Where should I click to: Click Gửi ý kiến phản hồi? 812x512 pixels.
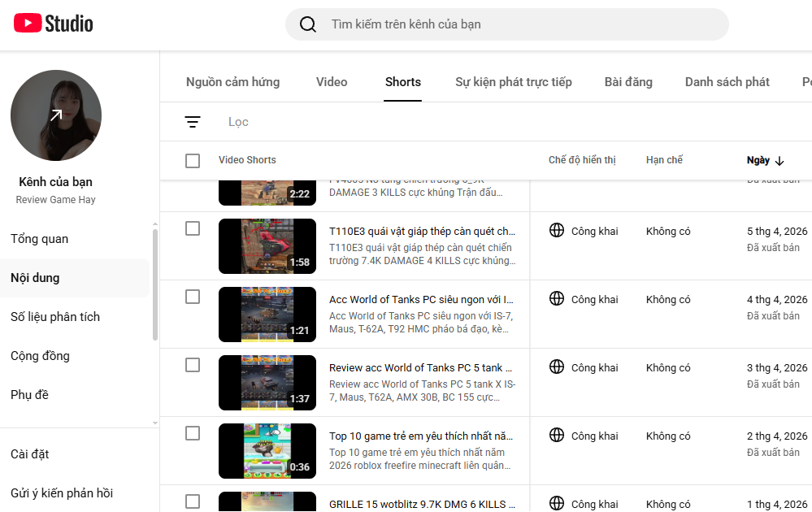[x=62, y=493]
